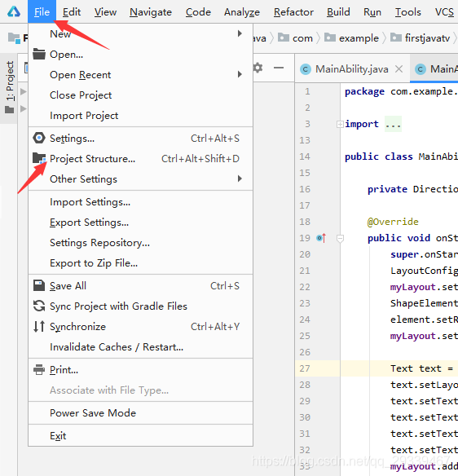The image size is (458, 476).
Task: Expand the folded import block on line 3
Action: pyautogui.click(x=340, y=124)
